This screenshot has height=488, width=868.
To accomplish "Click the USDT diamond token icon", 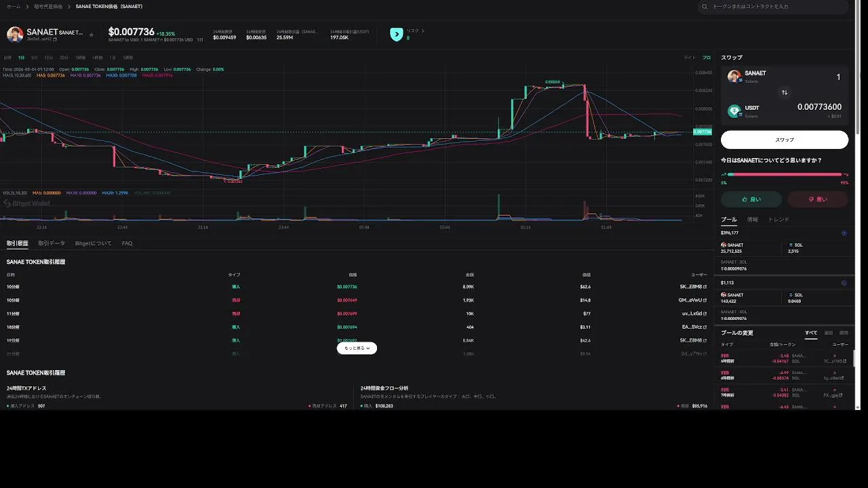I will [x=734, y=111].
